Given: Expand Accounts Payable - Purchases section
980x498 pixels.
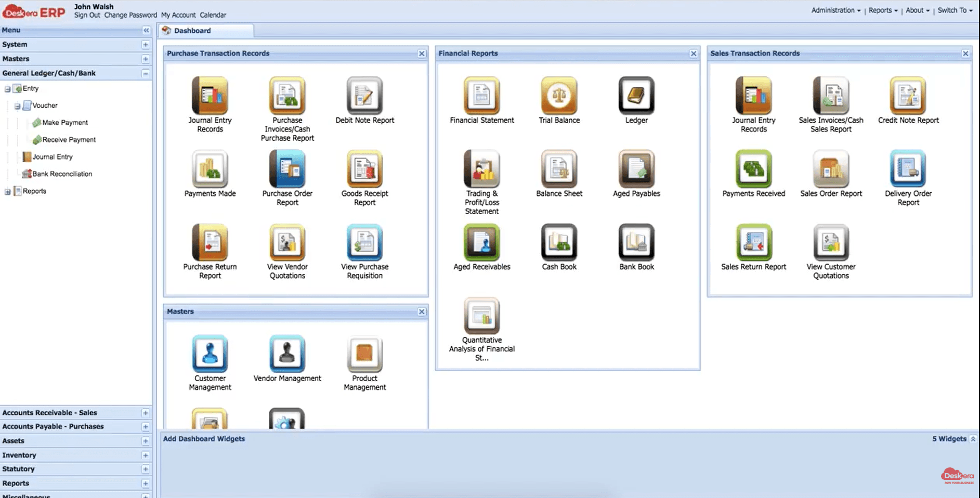Looking at the screenshot, I should pos(146,427).
